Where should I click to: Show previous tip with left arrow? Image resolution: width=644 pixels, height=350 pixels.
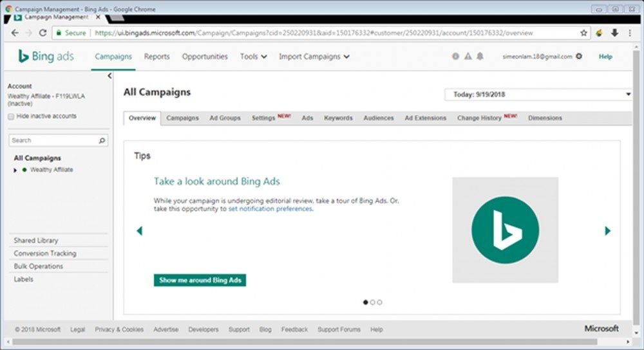[x=140, y=230]
